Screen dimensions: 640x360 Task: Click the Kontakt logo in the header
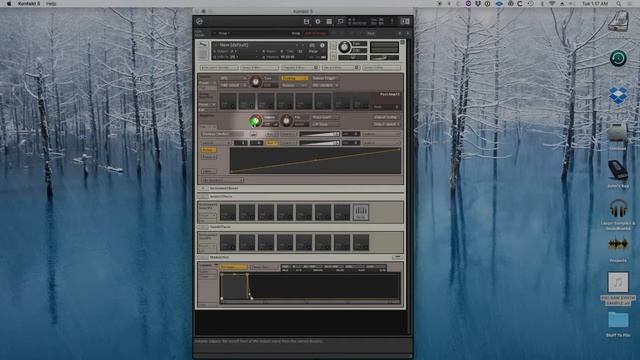199,21
